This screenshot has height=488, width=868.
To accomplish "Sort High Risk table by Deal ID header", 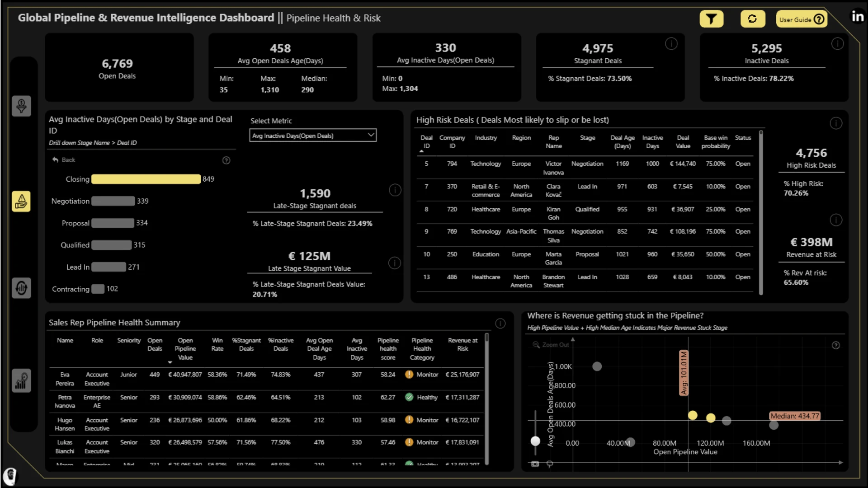I will (426, 142).
